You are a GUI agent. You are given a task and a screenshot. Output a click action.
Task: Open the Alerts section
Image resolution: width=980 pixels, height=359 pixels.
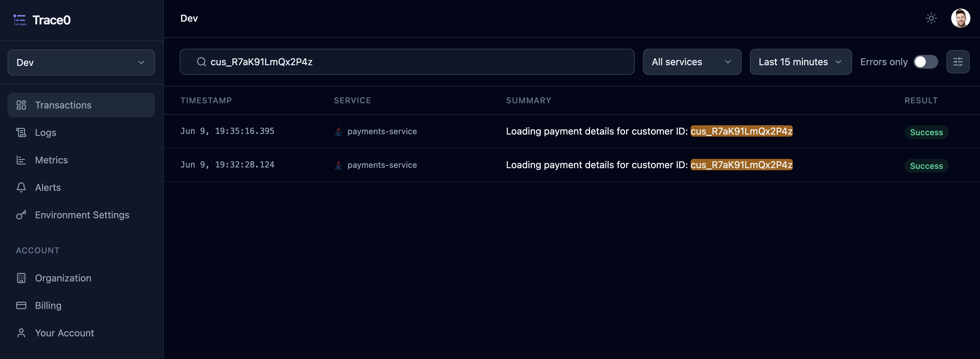[x=81, y=187]
